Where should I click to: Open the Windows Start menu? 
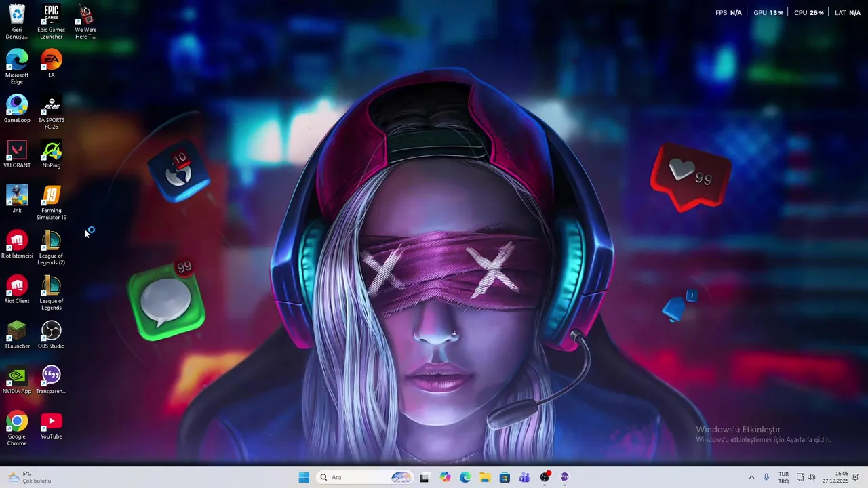[304, 477]
